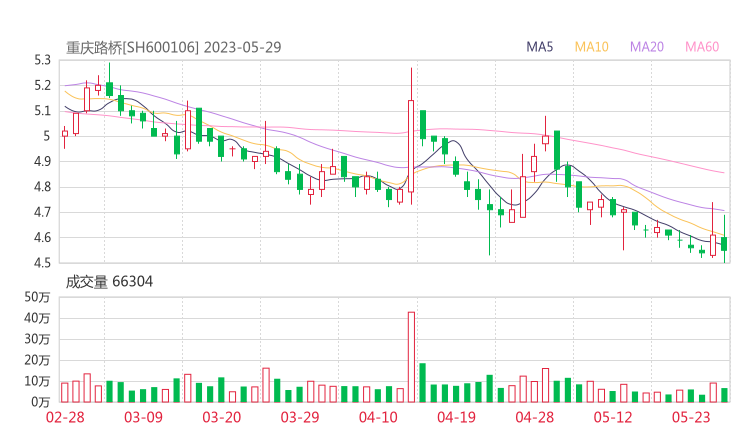
Task: Click the 4.6 price axis label
Action: 42,237
